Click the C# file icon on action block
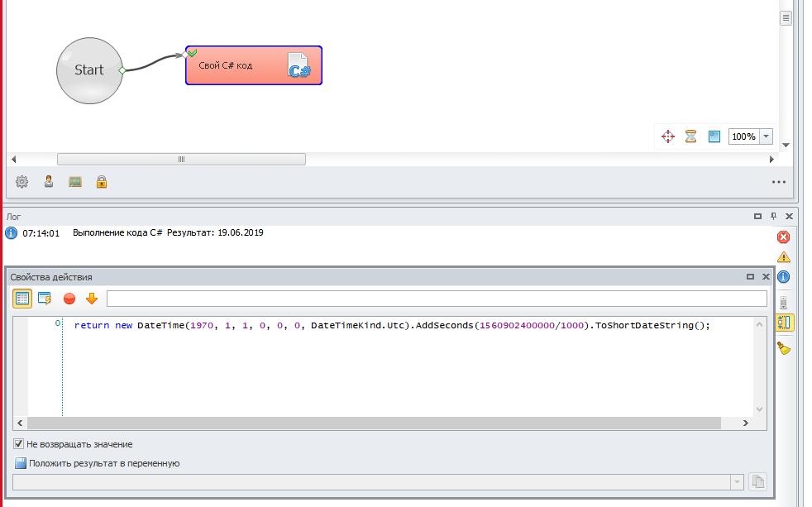The image size is (812, 507). (299, 66)
